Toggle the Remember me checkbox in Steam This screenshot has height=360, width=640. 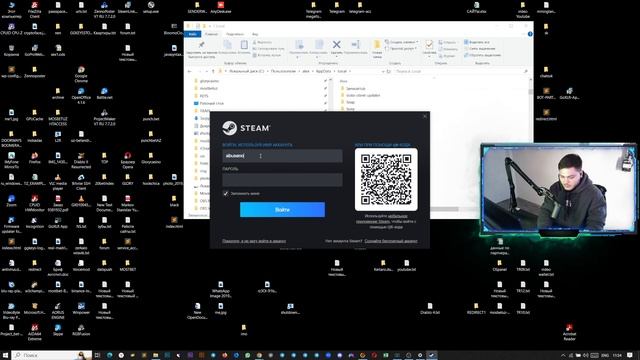pyautogui.click(x=226, y=193)
